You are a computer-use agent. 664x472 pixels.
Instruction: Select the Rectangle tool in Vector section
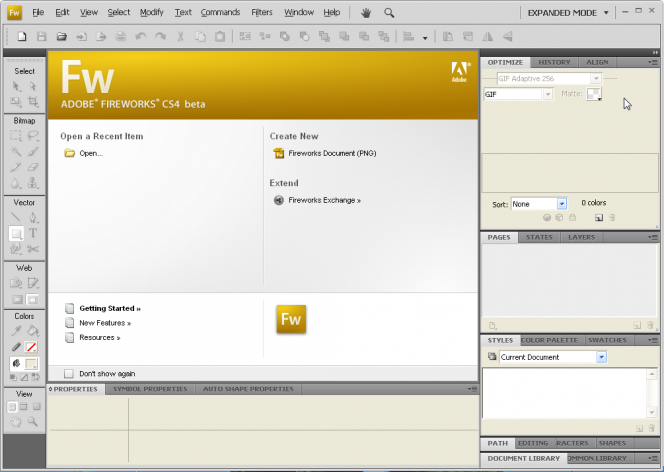tap(16, 233)
